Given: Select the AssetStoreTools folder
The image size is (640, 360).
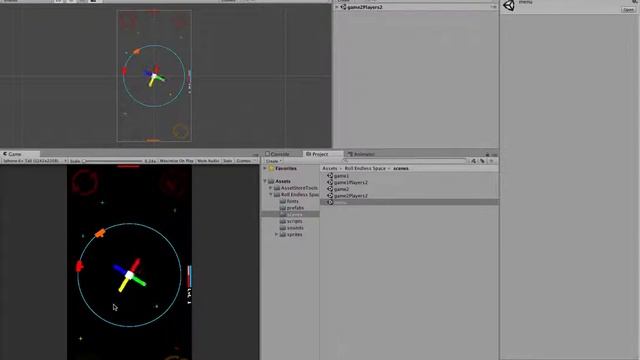Looking at the screenshot, I should pyautogui.click(x=296, y=188).
